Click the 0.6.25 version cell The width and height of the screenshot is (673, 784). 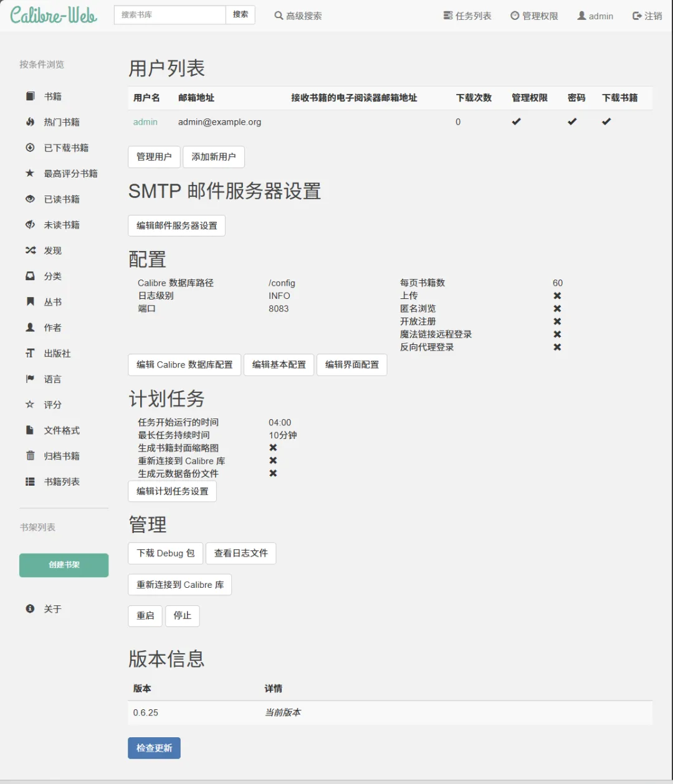pyautogui.click(x=146, y=712)
